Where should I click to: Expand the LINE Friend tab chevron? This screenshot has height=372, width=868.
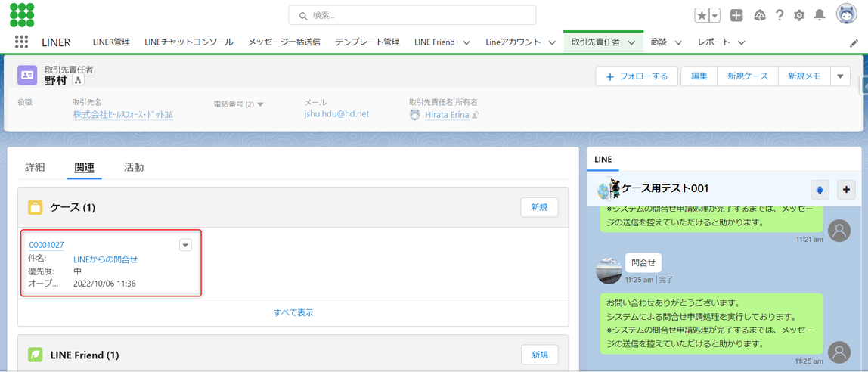pyautogui.click(x=466, y=42)
